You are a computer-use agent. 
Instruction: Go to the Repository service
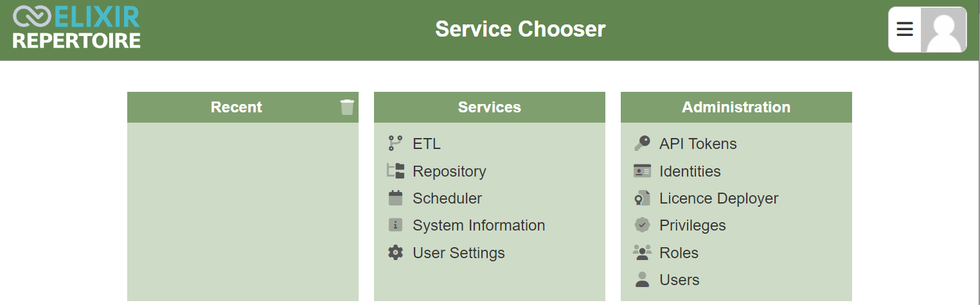tap(449, 171)
